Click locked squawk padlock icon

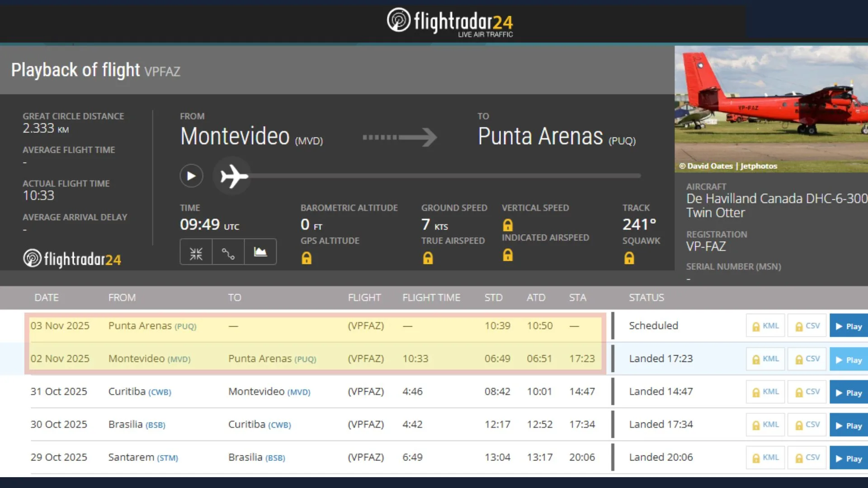629,258
